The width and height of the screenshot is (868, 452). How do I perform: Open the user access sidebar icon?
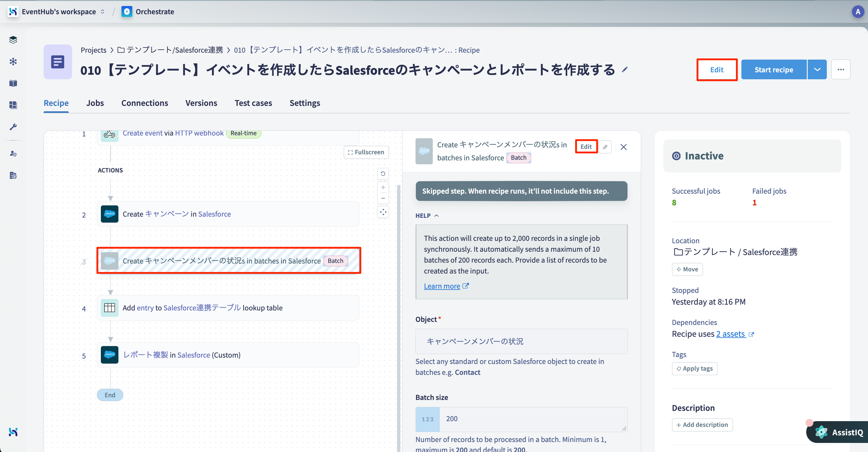[13, 153]
